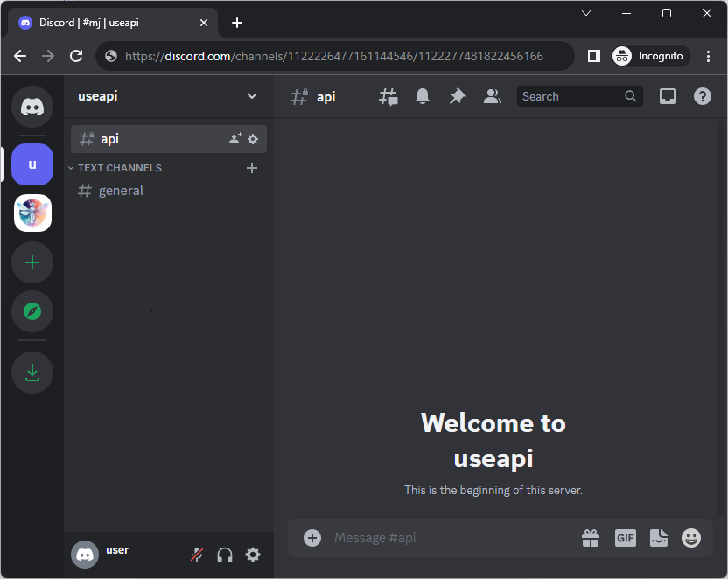Open the inbox icon
This screenshot has width=728, height=579.
[668, 97]
